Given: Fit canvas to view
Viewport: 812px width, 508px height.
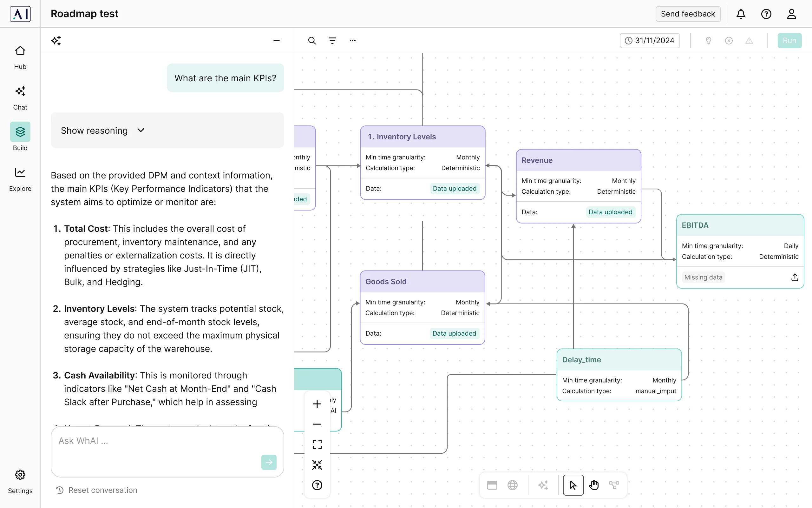Looking at the screenshot, I should (x=317, y=444).
